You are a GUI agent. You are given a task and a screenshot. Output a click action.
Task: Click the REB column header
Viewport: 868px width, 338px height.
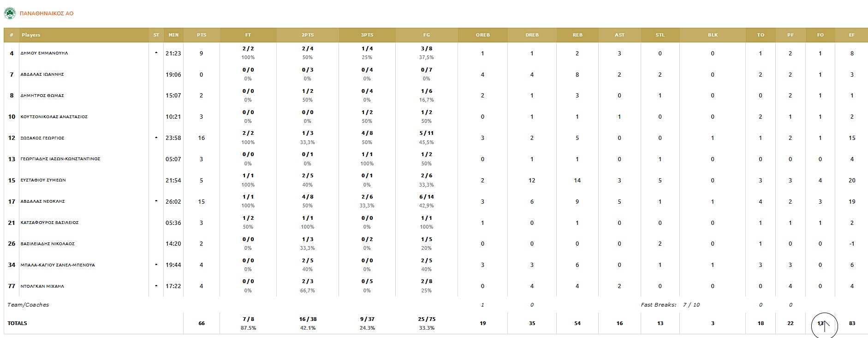(x=577, y=35)
